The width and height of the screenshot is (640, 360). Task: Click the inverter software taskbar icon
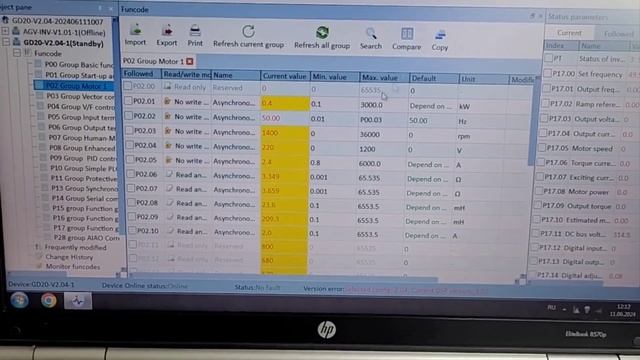coord(78,301)
